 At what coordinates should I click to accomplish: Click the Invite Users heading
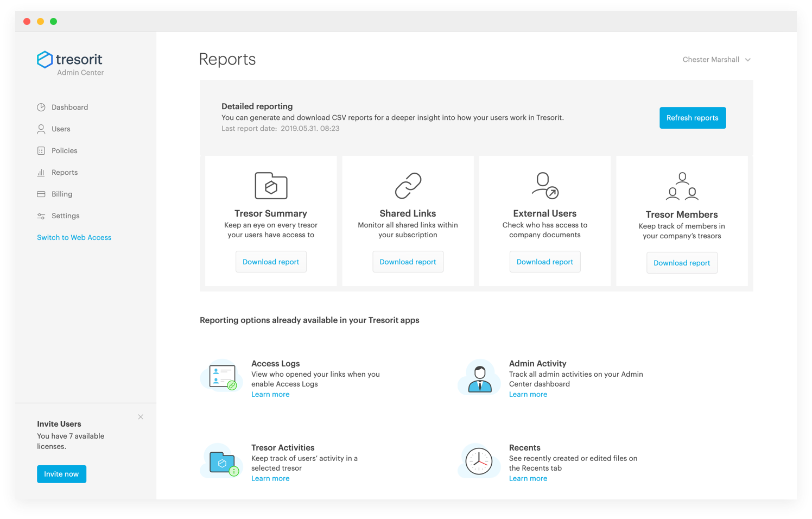[59, 424]
